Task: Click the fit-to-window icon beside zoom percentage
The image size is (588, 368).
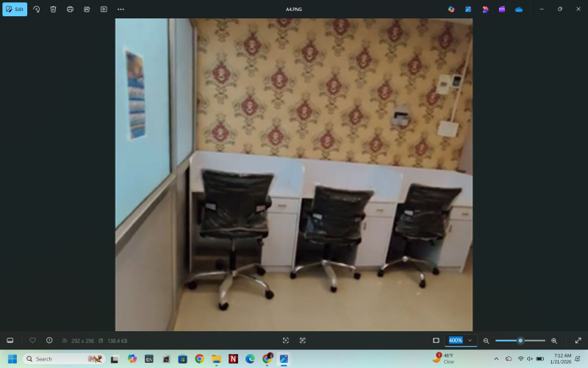Action: (x=436, y=340)
